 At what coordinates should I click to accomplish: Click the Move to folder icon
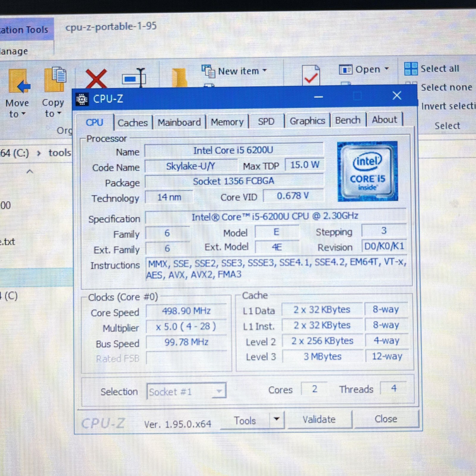tap(20, 81)
